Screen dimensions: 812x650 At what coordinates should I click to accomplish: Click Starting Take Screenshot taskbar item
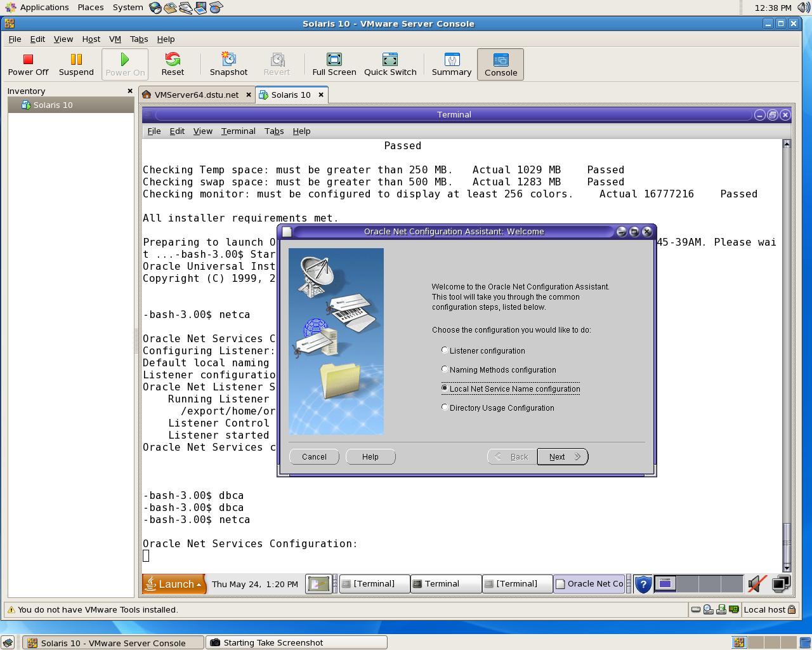(x=297, y=642)
